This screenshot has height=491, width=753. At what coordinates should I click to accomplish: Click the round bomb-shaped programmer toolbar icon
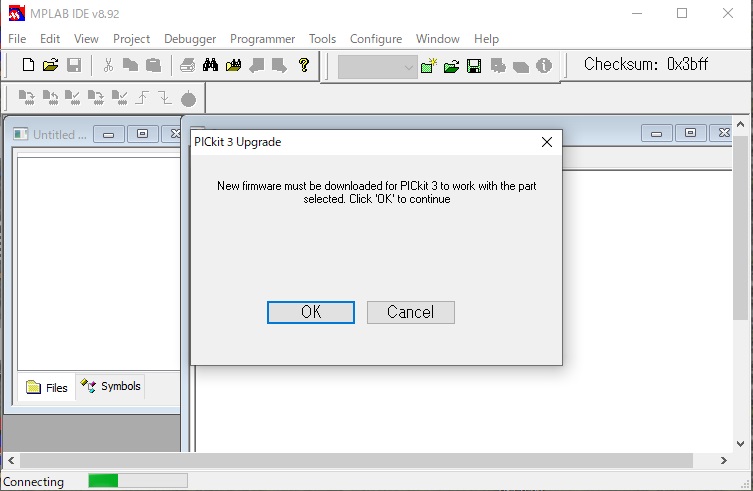point(188,98)
